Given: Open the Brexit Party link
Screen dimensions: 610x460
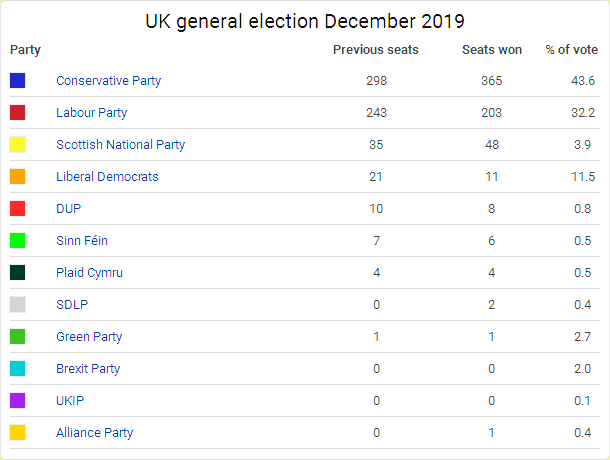Looking at the screenshot, I should 88,369.
